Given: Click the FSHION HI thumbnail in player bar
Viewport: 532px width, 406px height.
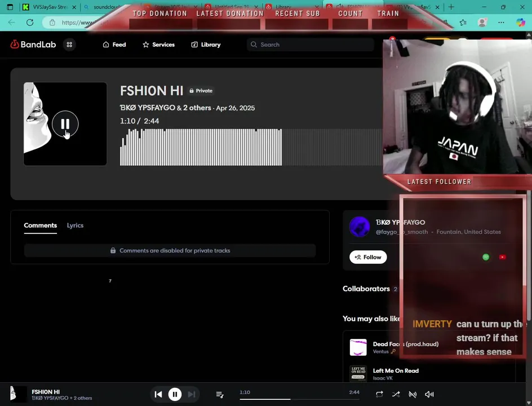Looking at the screenshot, I should point(17,394).
